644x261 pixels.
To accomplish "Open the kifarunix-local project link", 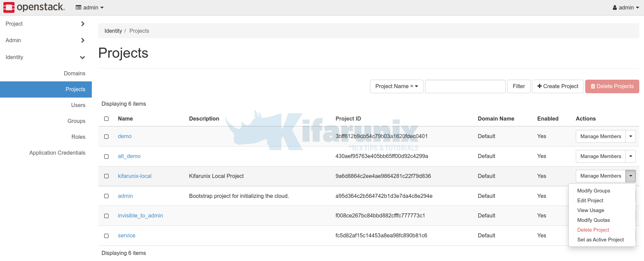I will [134, 176].
